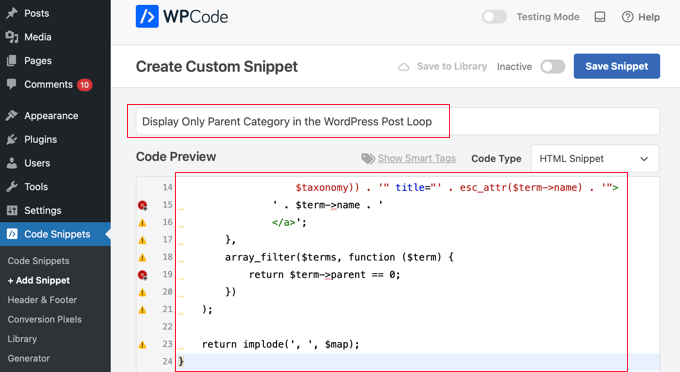This screenshot has width=680, height=372.
Task: Click line number 22 in gutter
Action: (x=167, y=327)
